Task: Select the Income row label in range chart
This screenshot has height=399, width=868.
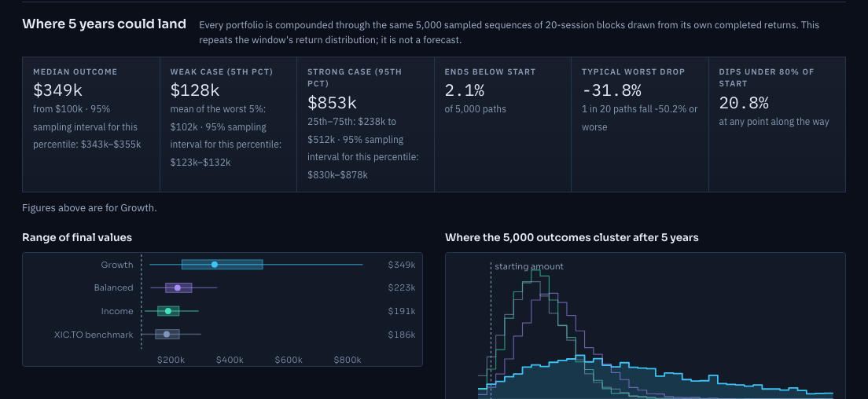Action: tap(117, 311)
